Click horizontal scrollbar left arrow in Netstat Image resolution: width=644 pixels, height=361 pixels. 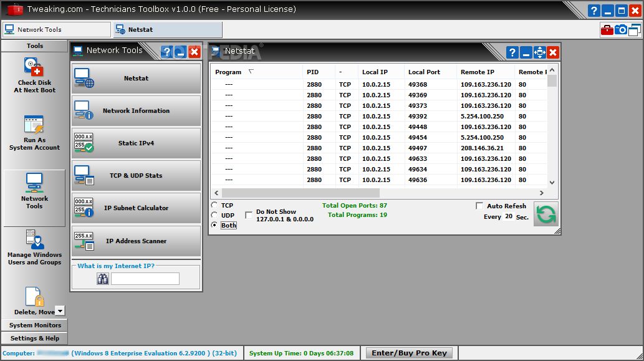216,193
